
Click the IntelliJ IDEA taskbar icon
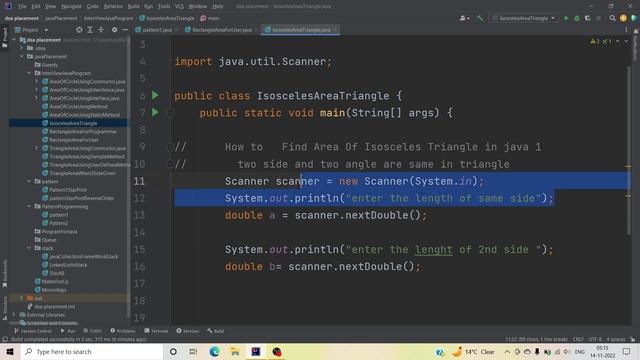[x=256, y=351]
